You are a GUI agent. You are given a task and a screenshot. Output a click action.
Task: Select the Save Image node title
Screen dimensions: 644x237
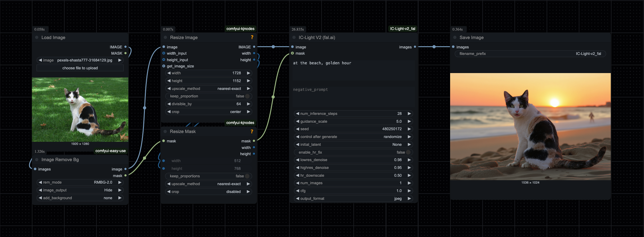pos(471,37)
